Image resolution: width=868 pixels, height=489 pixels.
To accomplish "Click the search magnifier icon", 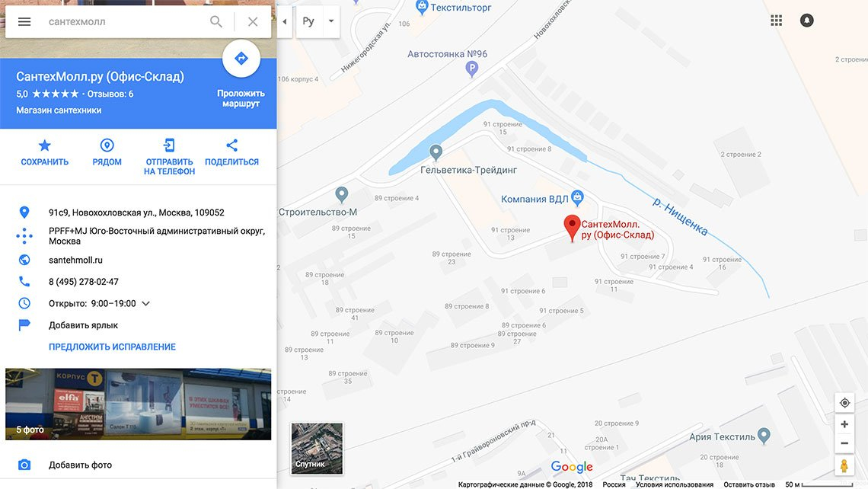I will [x=216, y=21].
